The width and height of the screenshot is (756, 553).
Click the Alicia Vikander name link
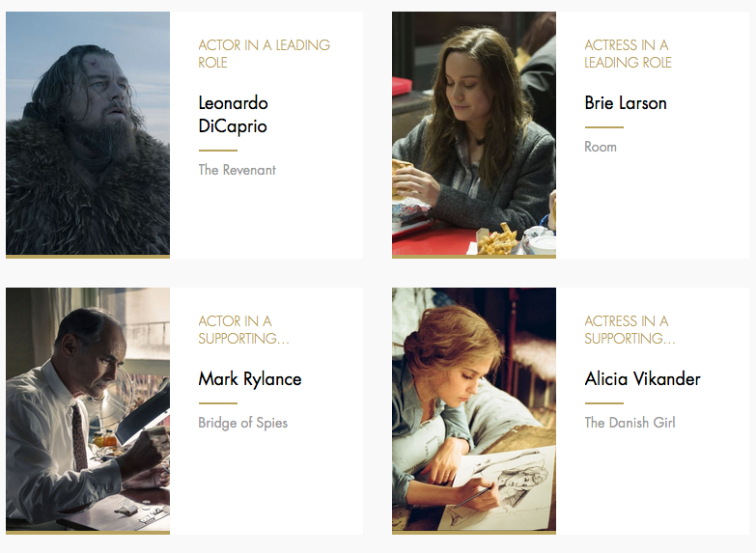(642, 379)
